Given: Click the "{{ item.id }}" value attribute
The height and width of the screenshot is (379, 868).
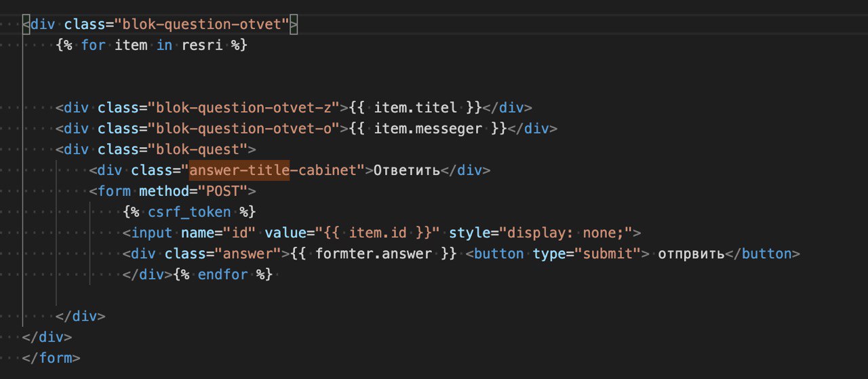Looking at the screenshot, I should (378, 233).
